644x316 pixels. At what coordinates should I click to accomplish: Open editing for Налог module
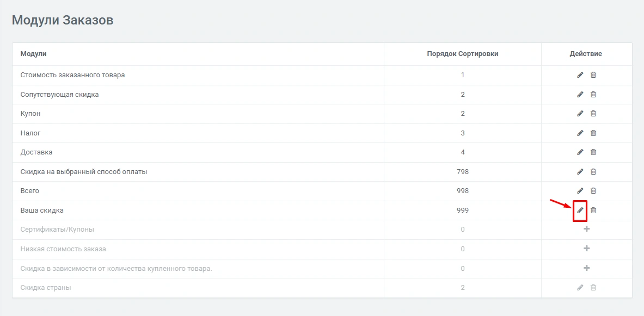coord(580,133)
